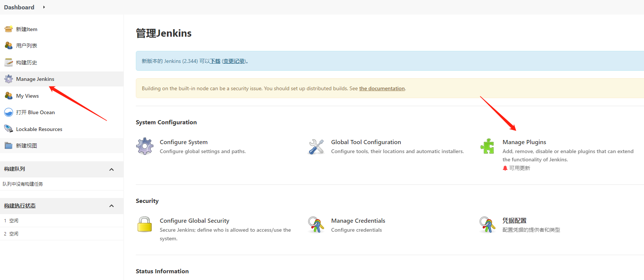This screenshot has height=280, width=644.
Task: Click the Configure System gear icon
Action: click(x=145, y=146)
